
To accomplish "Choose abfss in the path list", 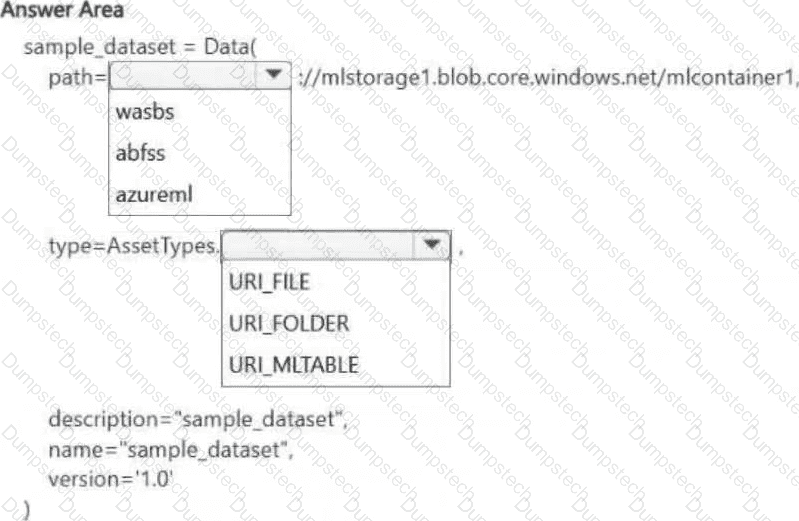I will [x=140, y=153].
